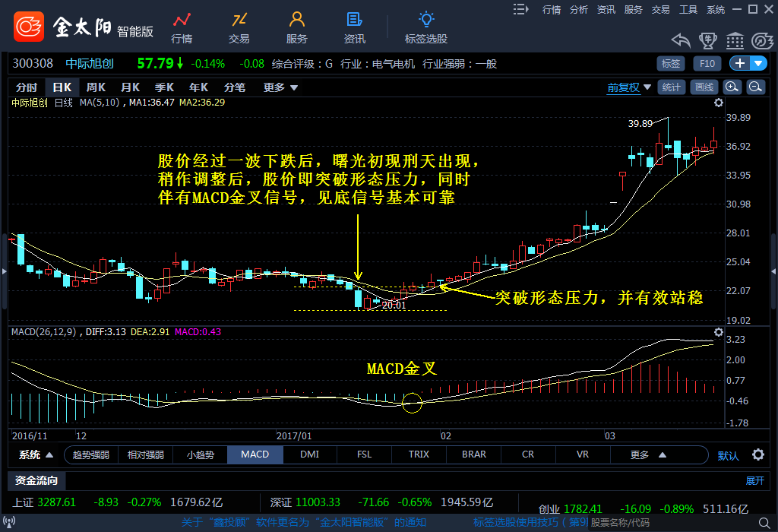Click the zoom out magnifier icon
The image size is (778, 532).
(x=756, y=87)
